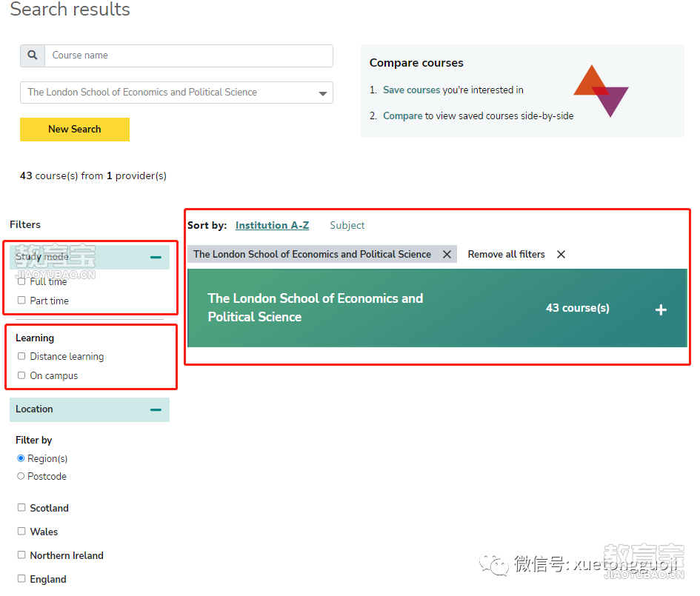The width and height of the screenshot is (700, 596).
Task: Open the provider dropdown for London School of Economics
Action: pyautogui.click(x=176, y=93)
